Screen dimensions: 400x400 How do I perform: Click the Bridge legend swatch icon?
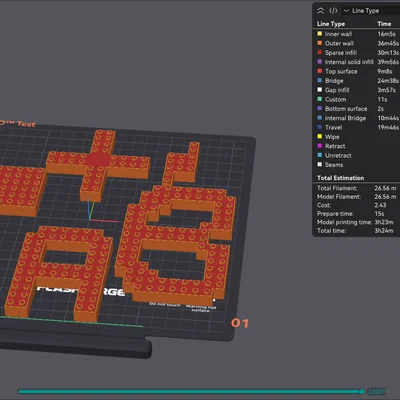(320, 81)
